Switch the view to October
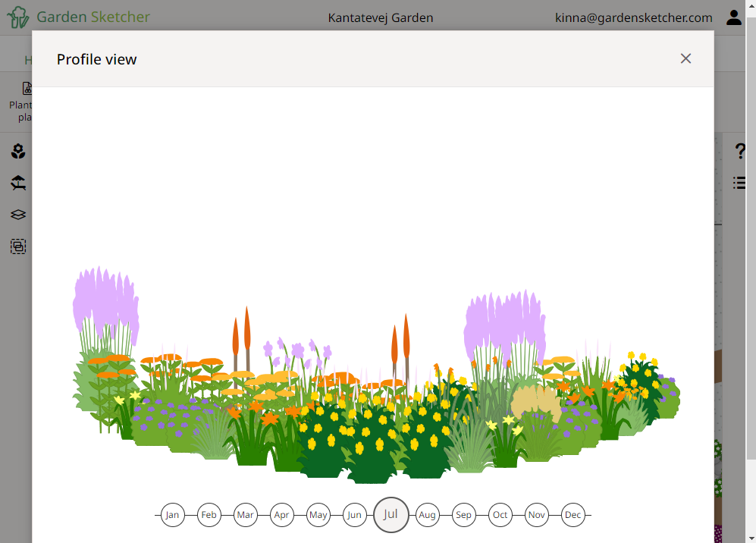This screenshot has width=756, height=543. pyautogui.click(x=500, y=515)
